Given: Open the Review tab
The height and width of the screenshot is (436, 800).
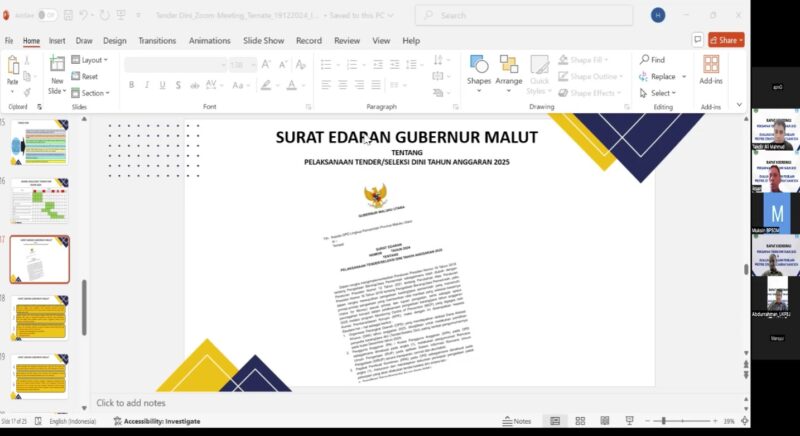Looking at the screenshot, I should [x=347, y=41].
